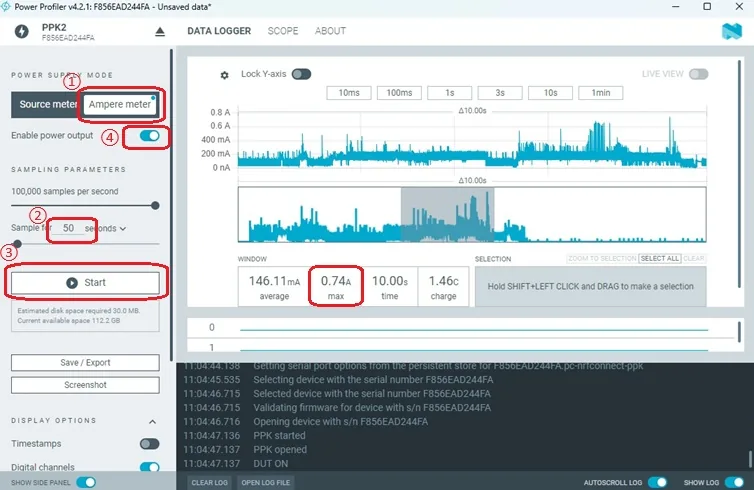Click the digital channel 0 row
Viewport: 754px width, 490px height.
tap(461, 327)
